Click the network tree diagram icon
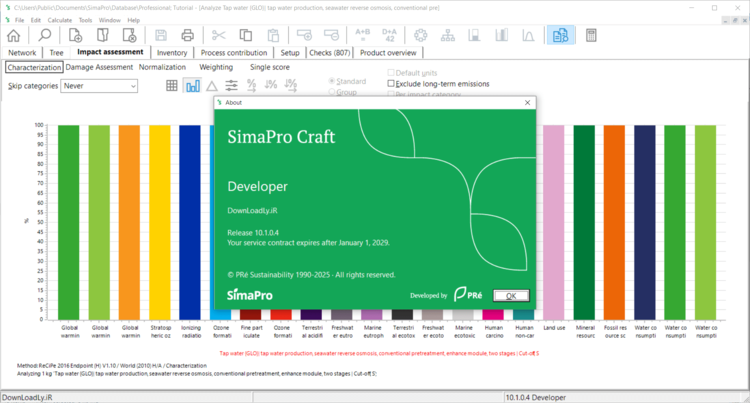The image size is (750, 403). (x=449, y=36)
